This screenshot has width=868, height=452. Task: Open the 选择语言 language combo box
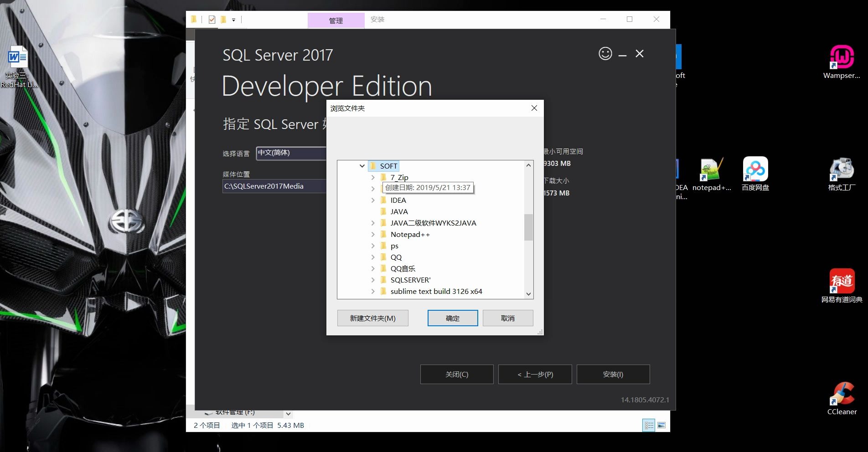(x=291, y=153)
